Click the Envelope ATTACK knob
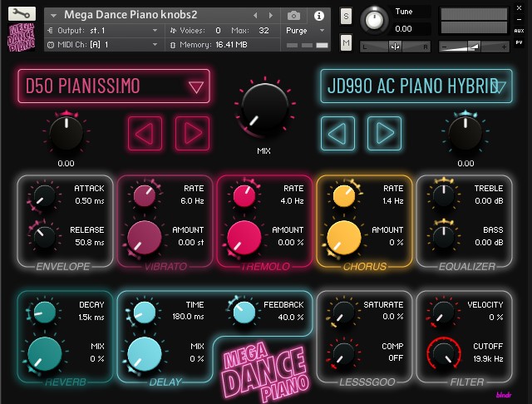Image resolution: width=532 pixels, height=404 pixels. tap(44, 196)
